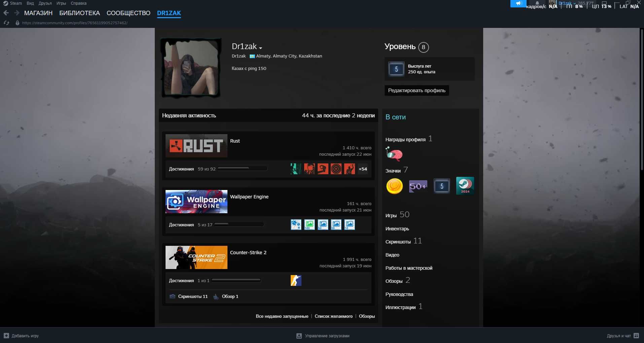The height and width of the screenshot is (343, 644).
Task: Switch to the СООБЩЕСТВО tab
Action: click(x=129, y=13)
